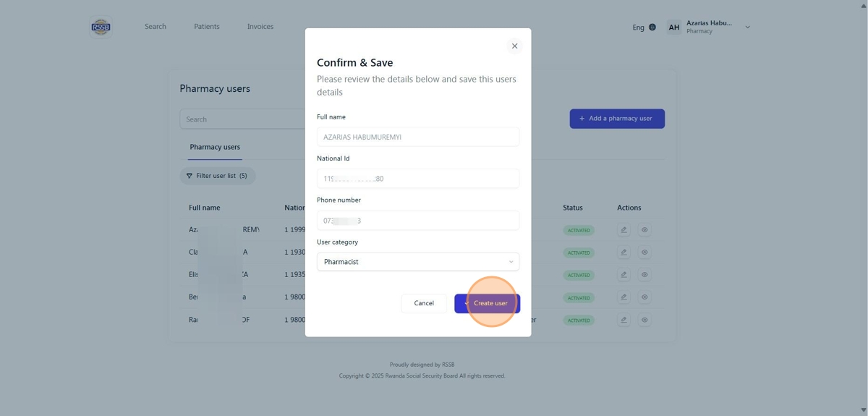Cancel the user creation dialog

click(424, 303)
